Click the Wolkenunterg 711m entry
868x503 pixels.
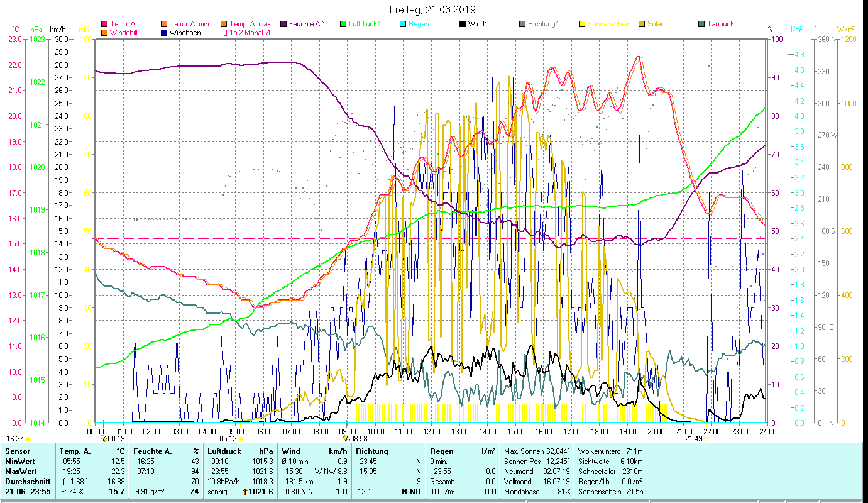pyautogui.click(x=610, y=451)
